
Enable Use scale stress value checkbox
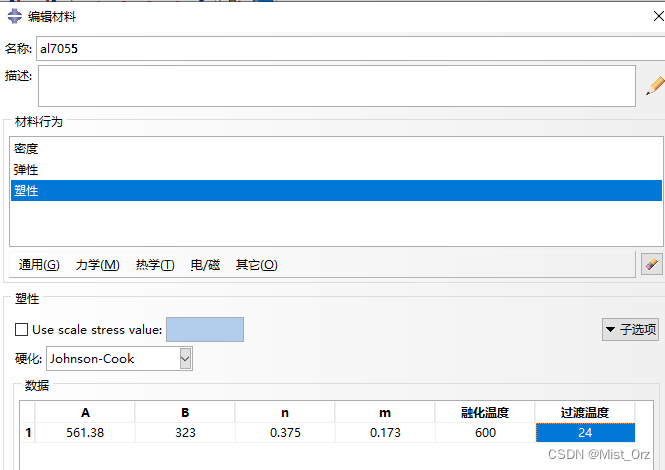(22, 329)
